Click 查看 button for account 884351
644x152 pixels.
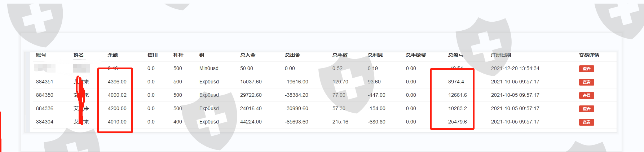[x=586, y=82]
